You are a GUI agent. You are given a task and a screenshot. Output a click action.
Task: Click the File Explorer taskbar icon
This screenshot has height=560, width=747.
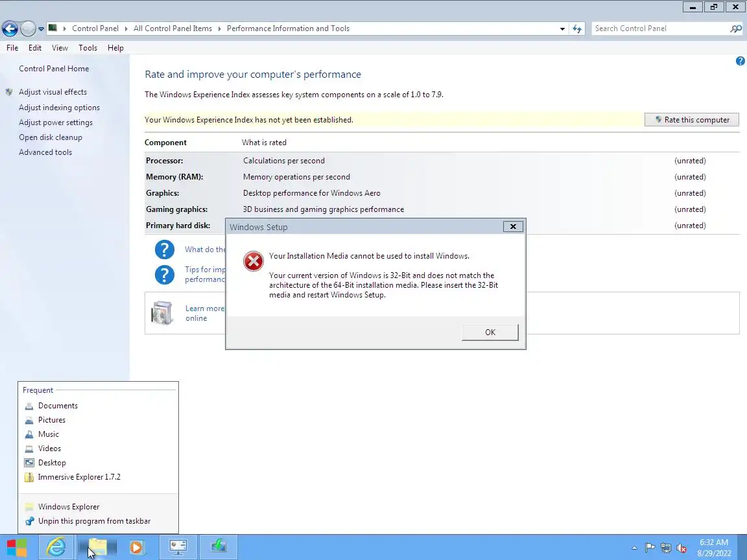[97, 547]
